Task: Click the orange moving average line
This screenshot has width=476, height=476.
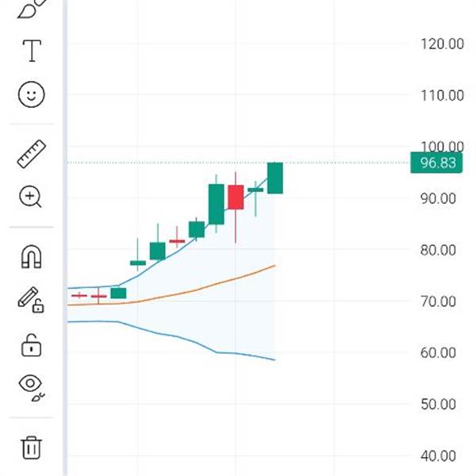Action: point(198,287)
